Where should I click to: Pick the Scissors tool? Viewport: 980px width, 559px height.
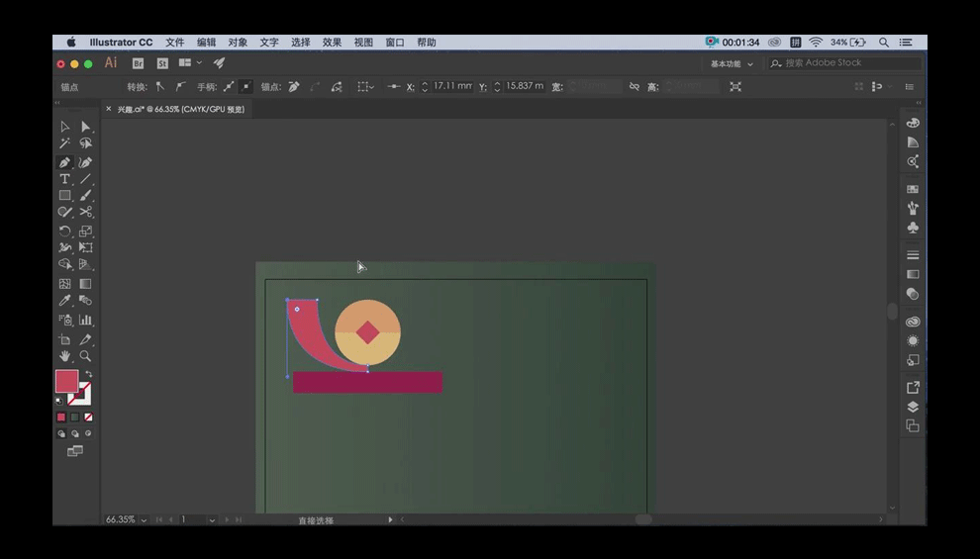86,212
